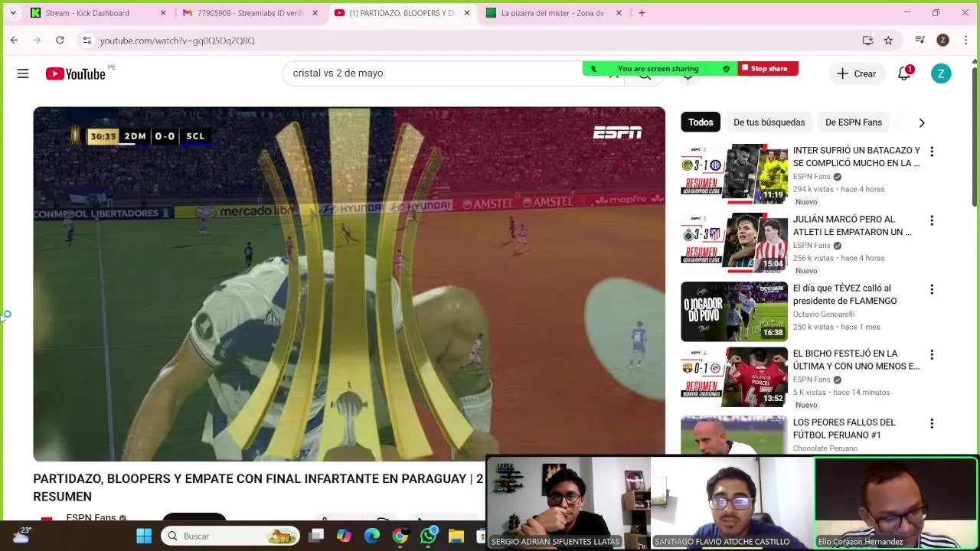The width and height of the screenshot is (980, 551).
Task: Select SANTIAGO FLAVIO ATOCHE CASTILLO video tile
Action: [732, 503]
